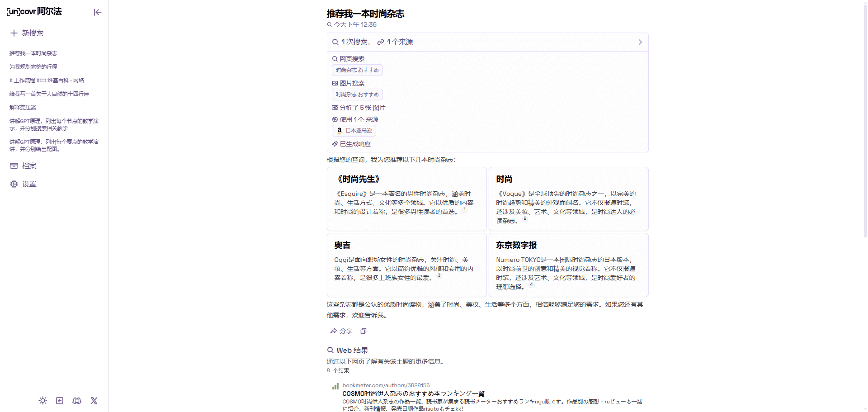Screen dimensions: 868x412
Task: Open history 给我写一首关于大自然的十四行诗
Action: tap(49, 94)
